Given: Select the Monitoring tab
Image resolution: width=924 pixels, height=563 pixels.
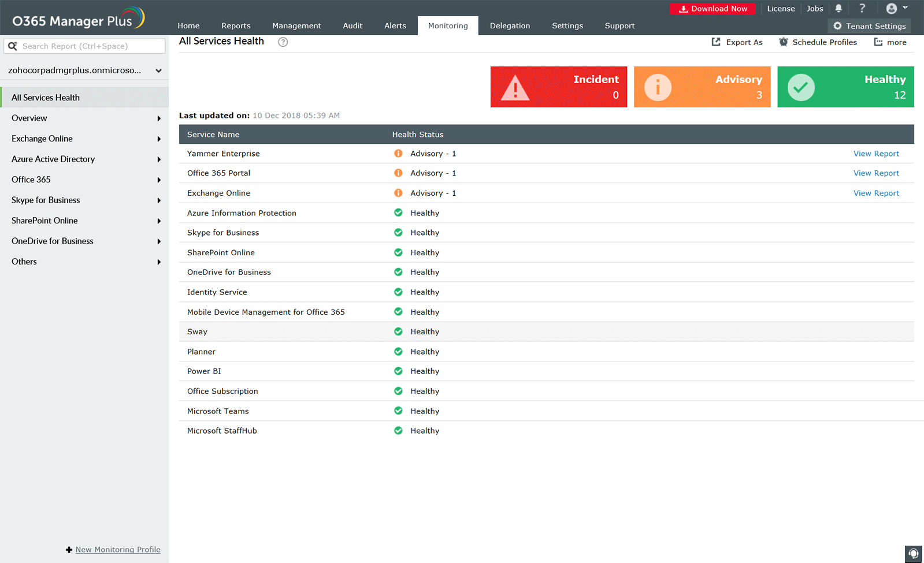Looking at the screenshot, I should point(448,25).
